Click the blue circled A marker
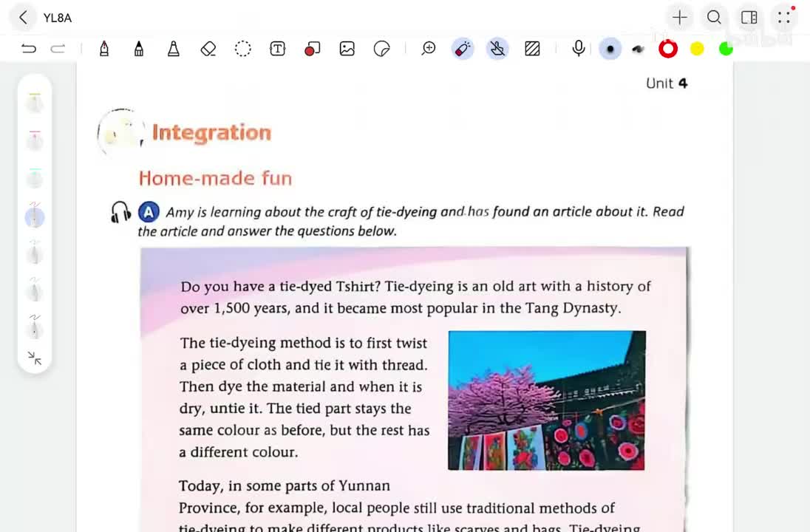This screenshot has height=532, width=810. (x=149, y=212)
